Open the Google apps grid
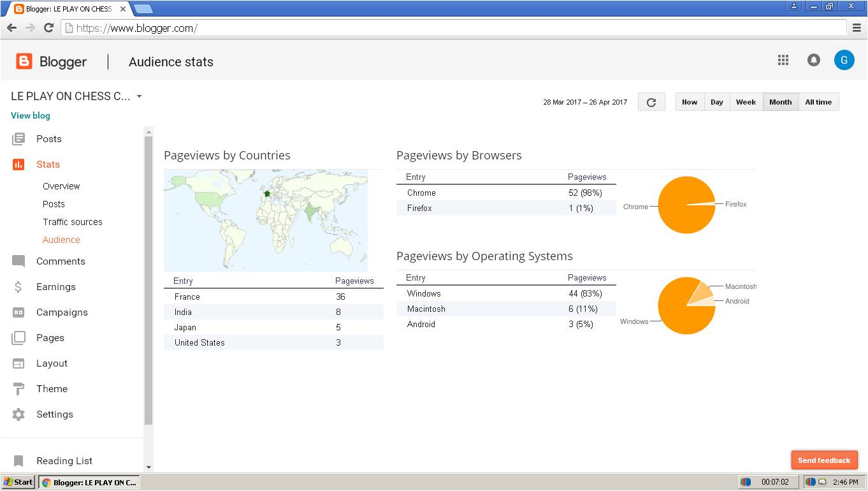Image resolution: width=868 pixels, height=491 pixels. (x=783, y=60)
